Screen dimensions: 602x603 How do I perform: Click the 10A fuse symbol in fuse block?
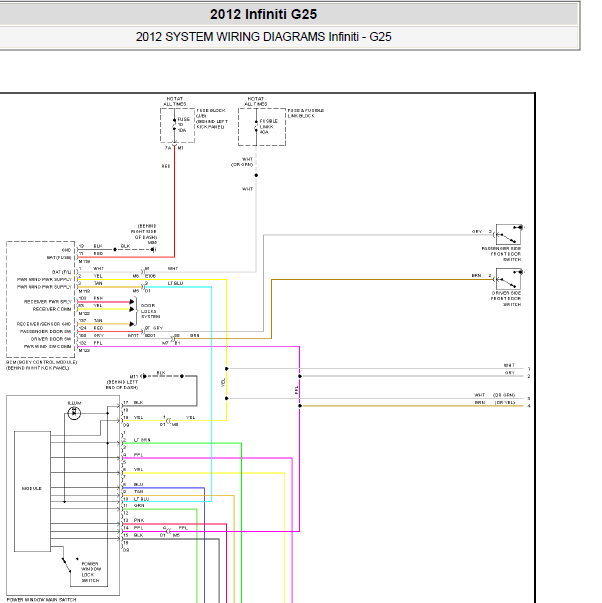click(x=174, y=125)
